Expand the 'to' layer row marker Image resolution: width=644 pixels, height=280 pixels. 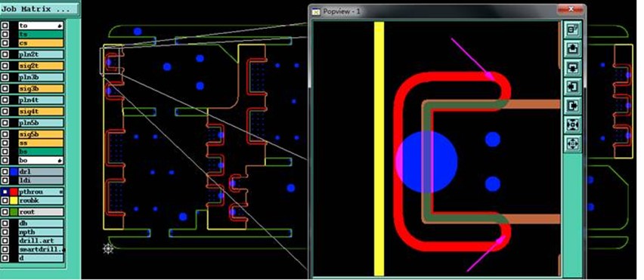point(60,26)
